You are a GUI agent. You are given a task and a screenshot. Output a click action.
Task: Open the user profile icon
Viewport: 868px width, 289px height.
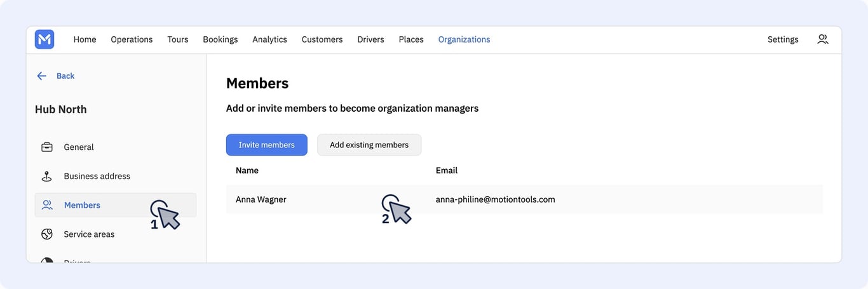(823, 39)
